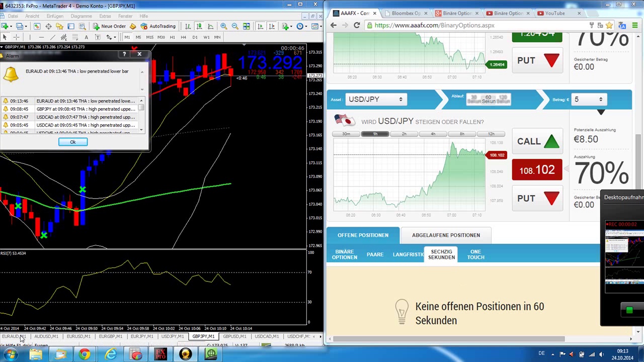Select the text label tool (A icon)
Image resolution: width=644 pixels, height=362 pixels.
(x=86, y=37)
